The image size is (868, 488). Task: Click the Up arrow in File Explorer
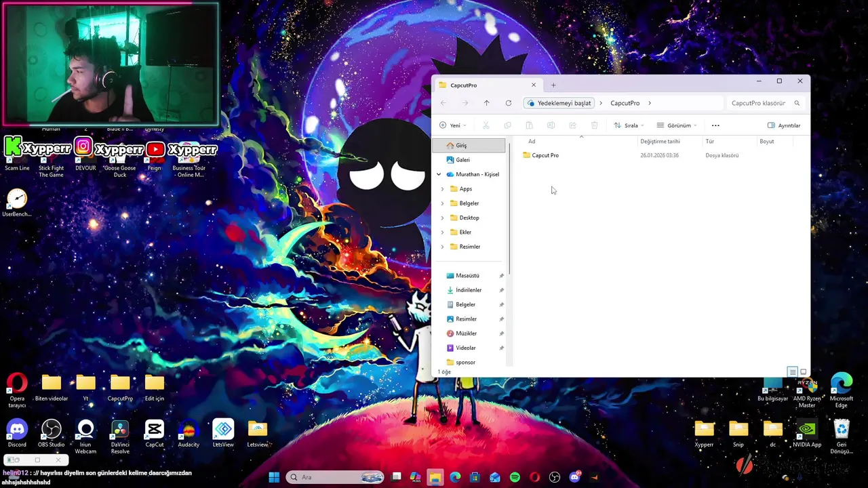[486, 103]
